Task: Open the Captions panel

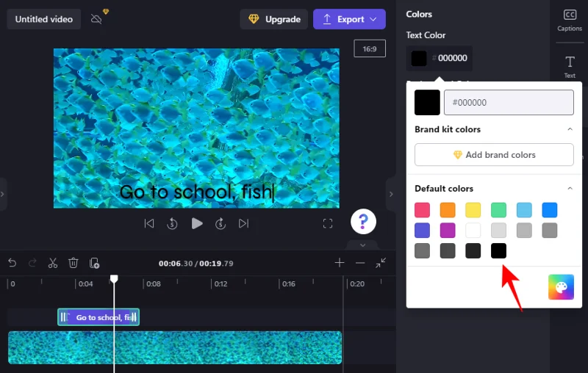Action: pyautogui.click(x=570, y=21)
